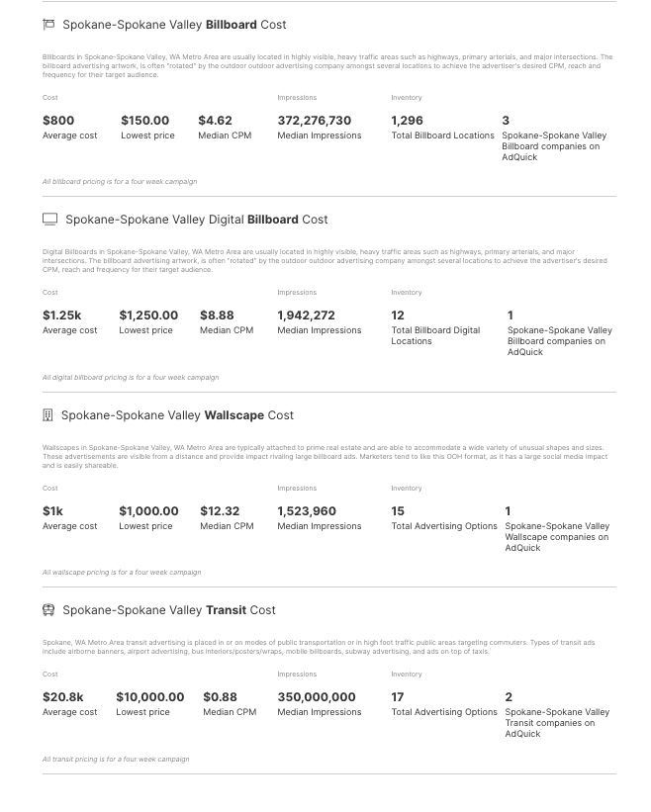This screenshot has height=812, width=651.
Task: Click Spokane-Spokane Valley Transit companies on AdQuick text
Action: (557, 723)
